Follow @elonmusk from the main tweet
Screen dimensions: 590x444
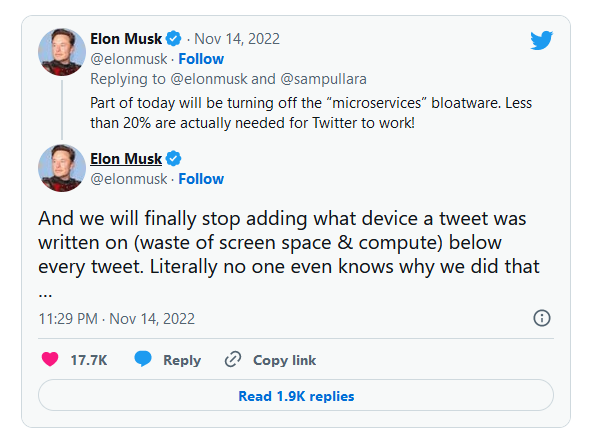pyautogui.click(x=201, y=179)
